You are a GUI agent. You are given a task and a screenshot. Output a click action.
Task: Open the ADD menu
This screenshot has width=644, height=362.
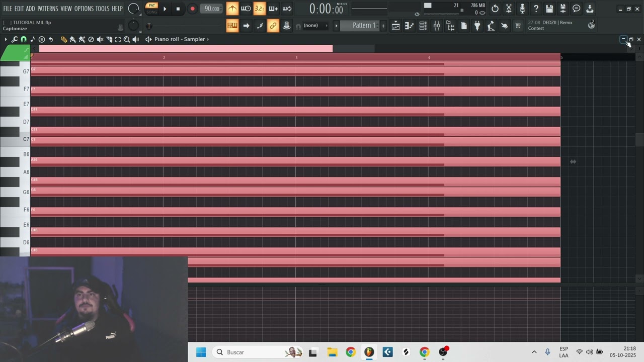(x=31, y=9)
